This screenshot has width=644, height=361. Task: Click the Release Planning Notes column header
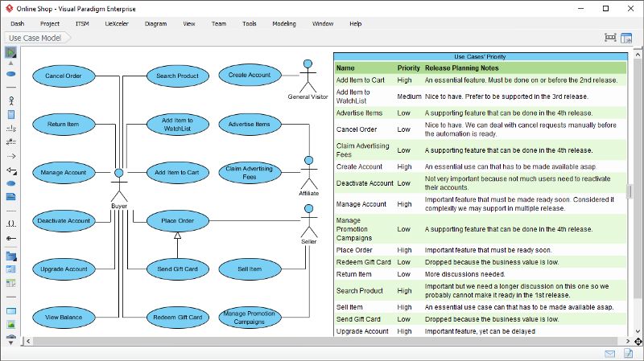coord(461,68)
